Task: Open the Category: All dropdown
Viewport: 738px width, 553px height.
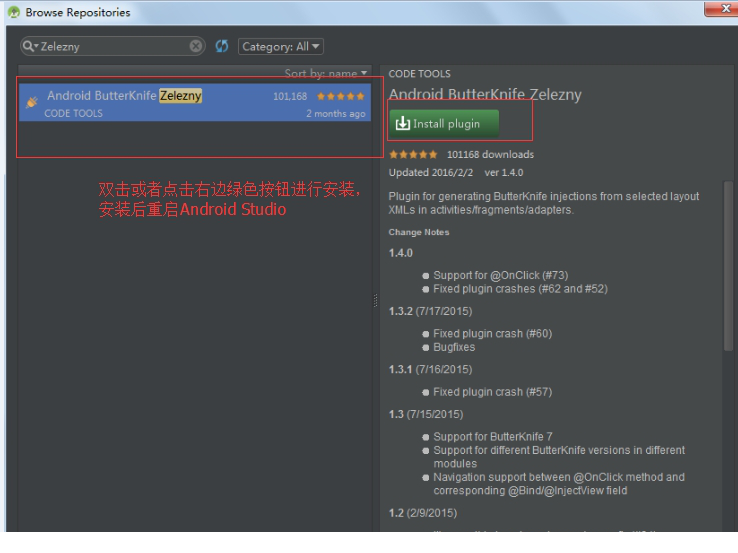Action: (281, 47)
